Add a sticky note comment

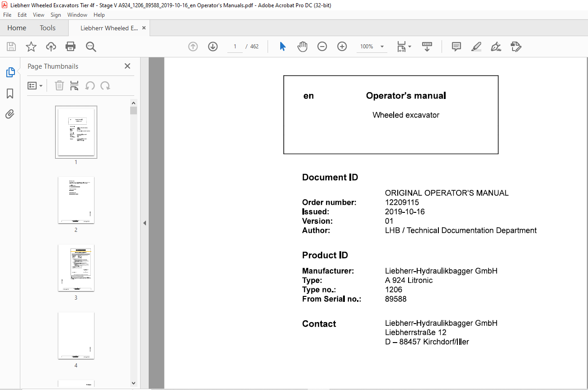(x=456, y=47)
